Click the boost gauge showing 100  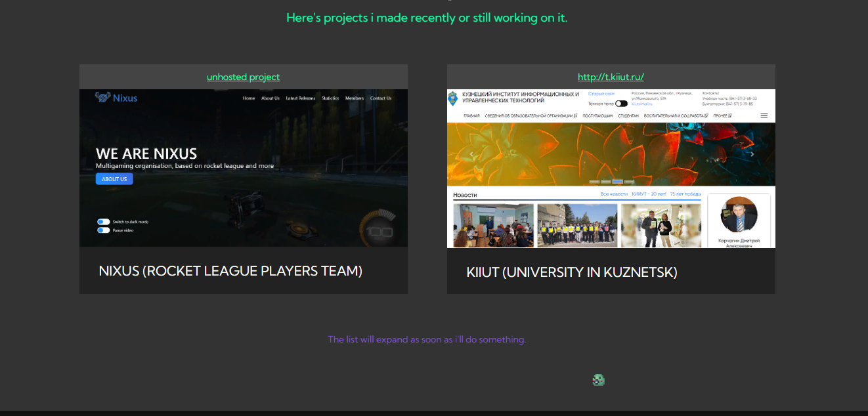[x=378, y=227]
